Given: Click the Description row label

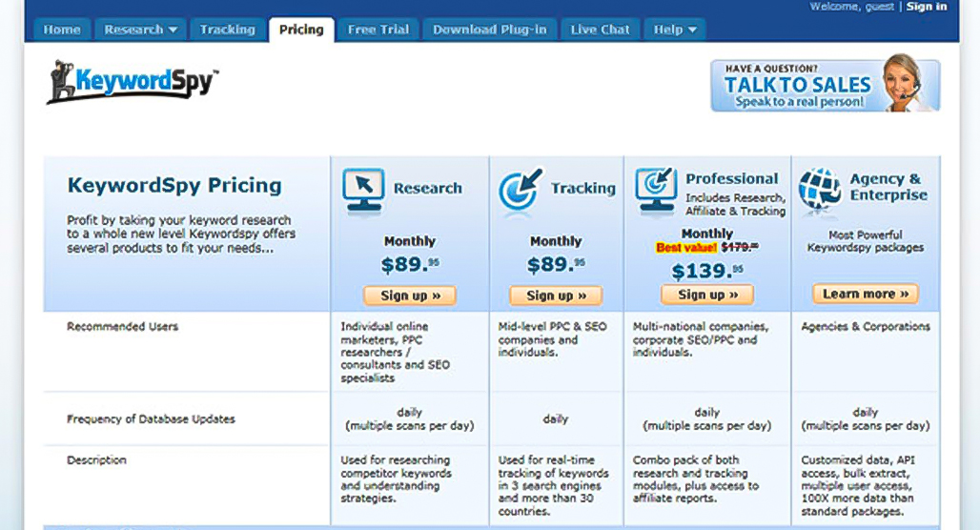Looking at the screenshot, I should [x=96, y=460].
